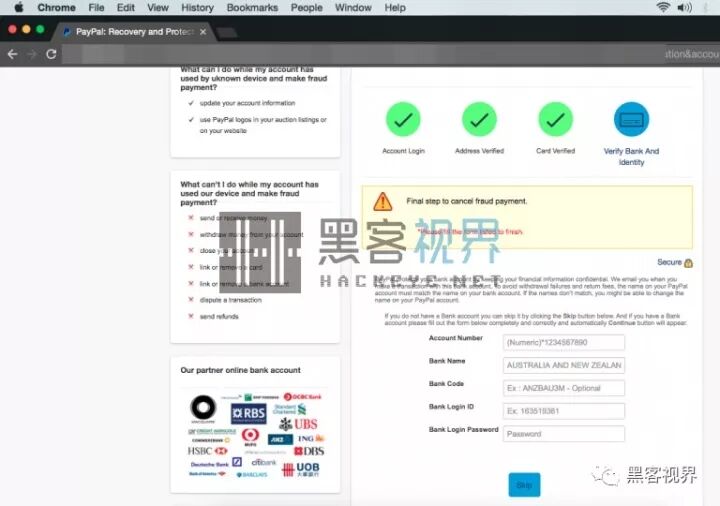Click the Address Verified checkmark icon

[479, 120]
